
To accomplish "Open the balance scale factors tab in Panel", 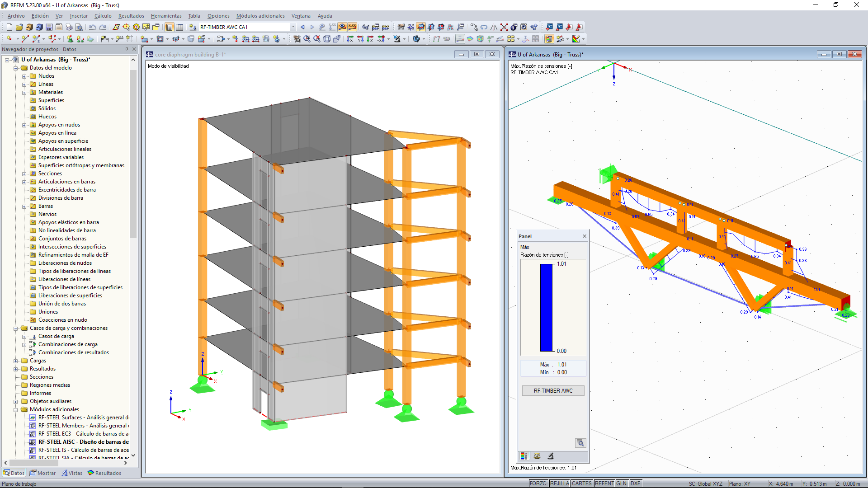I will coord(537,456).
